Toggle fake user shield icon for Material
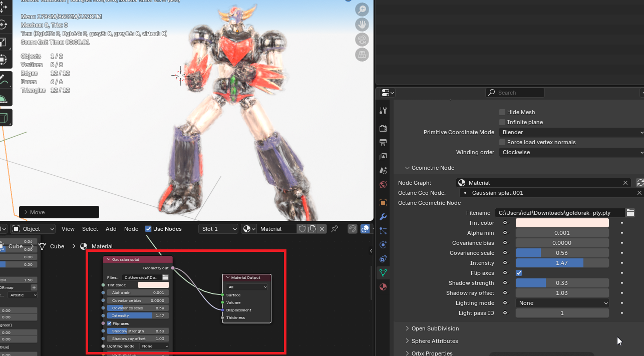Screen dimensions: 644x356 coord(302,229)
